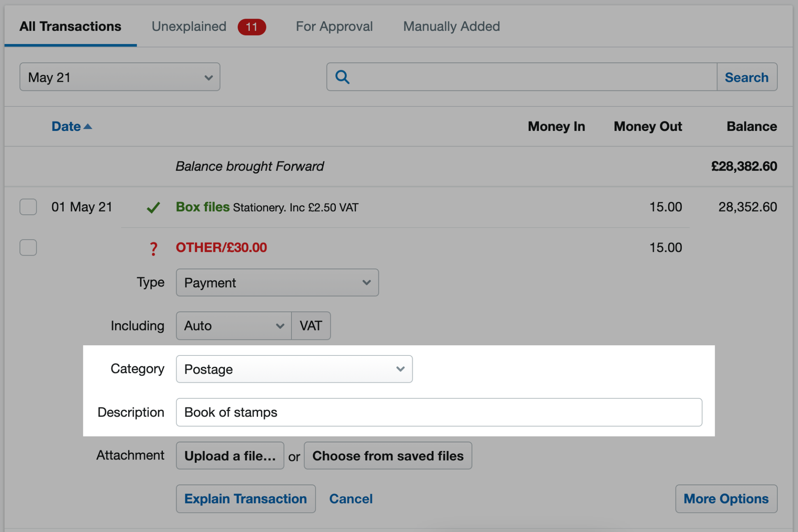Click the Search button

point(747,77)
